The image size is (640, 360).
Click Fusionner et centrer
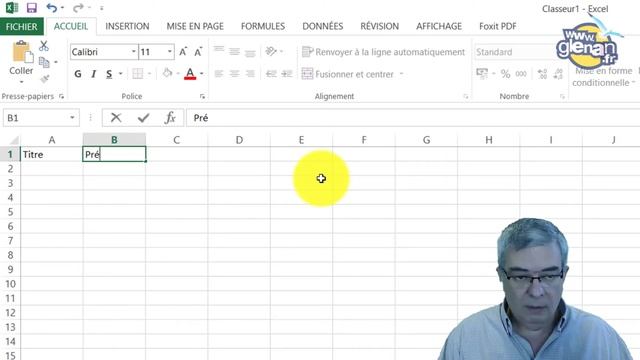[348, 74]
